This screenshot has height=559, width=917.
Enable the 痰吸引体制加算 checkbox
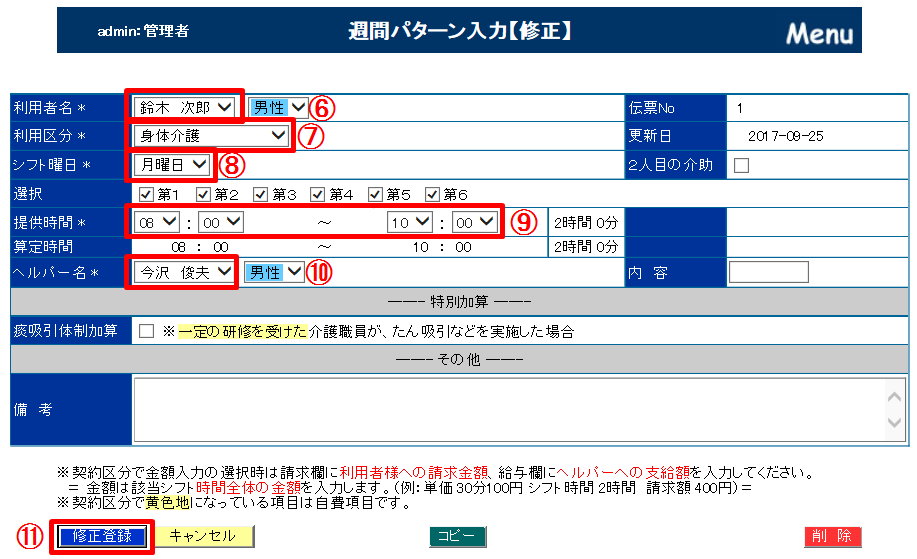tap(147, 331)
